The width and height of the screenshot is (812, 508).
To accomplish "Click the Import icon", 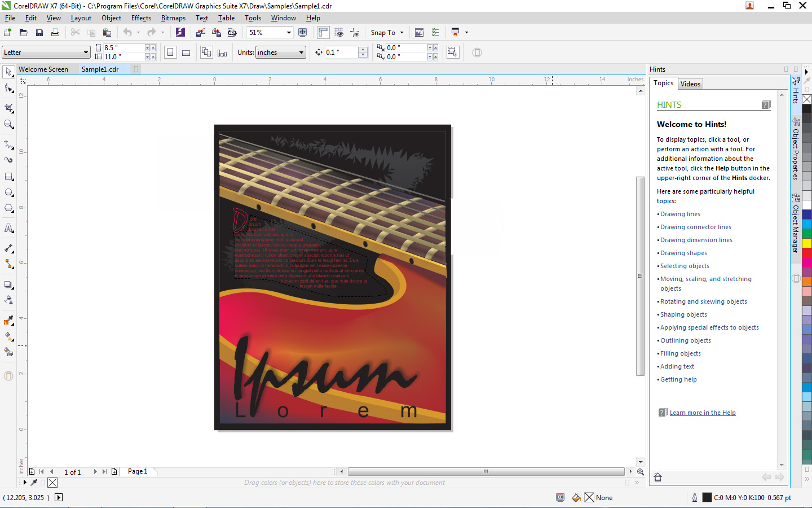I will [x=200, y=33].
